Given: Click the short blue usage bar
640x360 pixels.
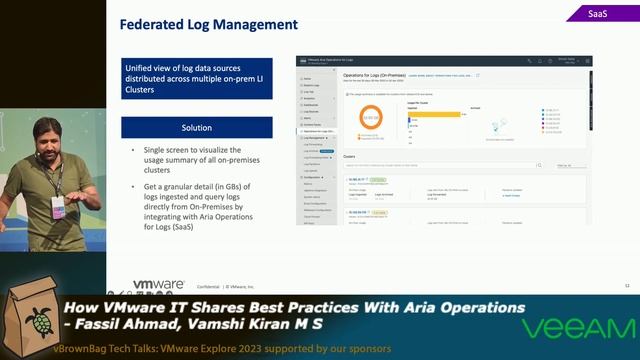Looking at the screenshot, I should pyautogui.click(x=409, y=120).
